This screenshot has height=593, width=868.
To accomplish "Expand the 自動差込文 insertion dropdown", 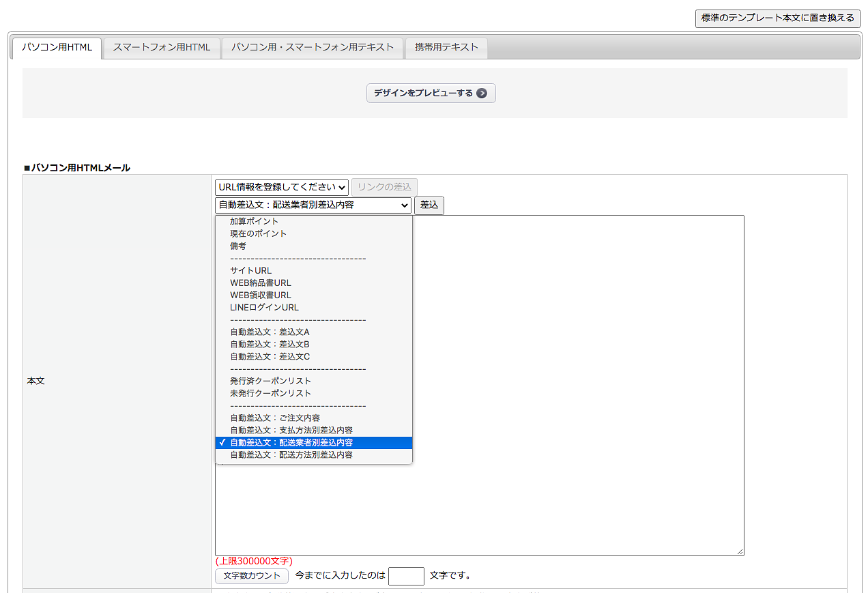I will 313,205.
